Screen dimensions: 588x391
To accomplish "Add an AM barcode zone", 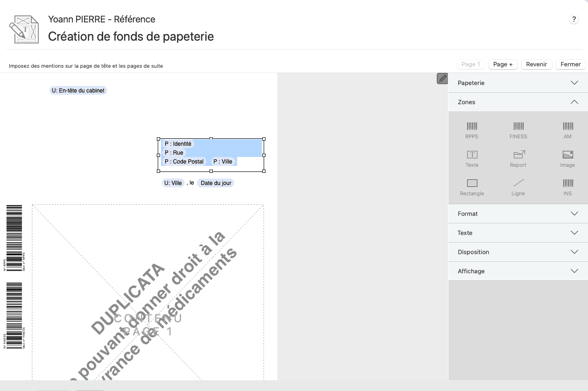I will [x=567, y=130].
